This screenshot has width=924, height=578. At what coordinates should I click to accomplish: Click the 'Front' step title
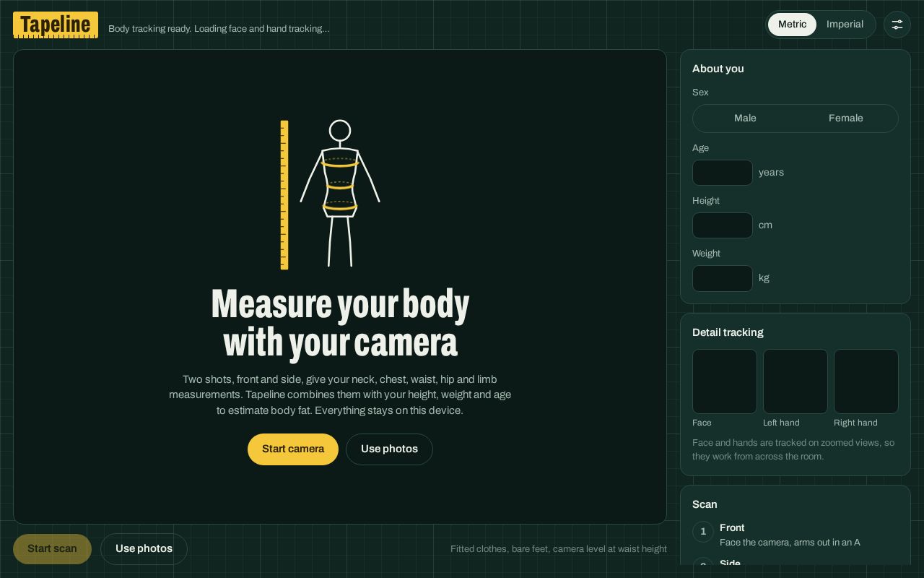tap(732, 528)
